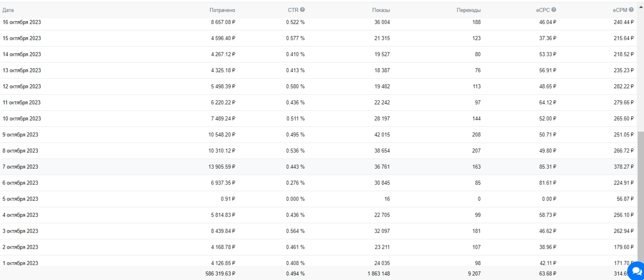Viewport: 644px width, 280px height.
Task: Click the CTR help question-mark icon
Action: (302, 10)
